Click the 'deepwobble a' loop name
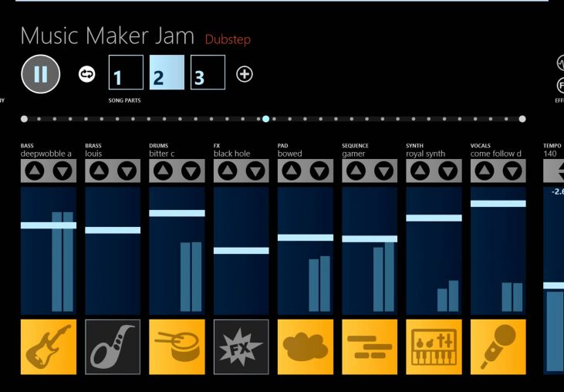 coord(46,154)
